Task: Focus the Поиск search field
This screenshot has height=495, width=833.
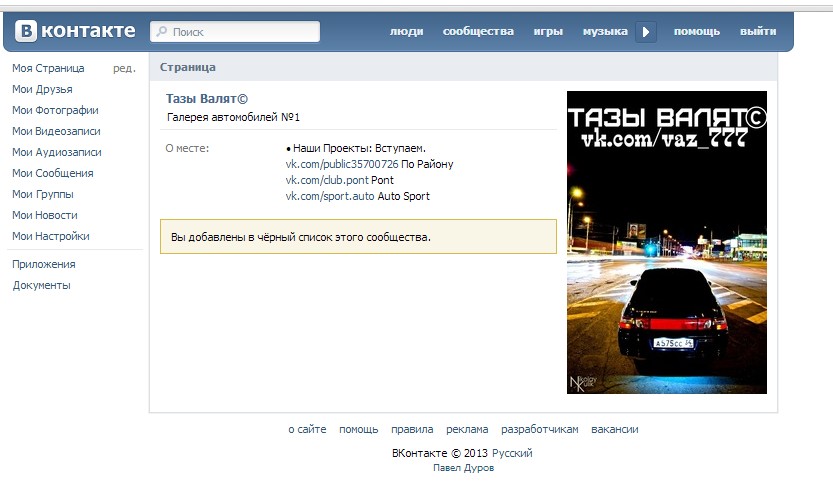Action: click(235, 32)
